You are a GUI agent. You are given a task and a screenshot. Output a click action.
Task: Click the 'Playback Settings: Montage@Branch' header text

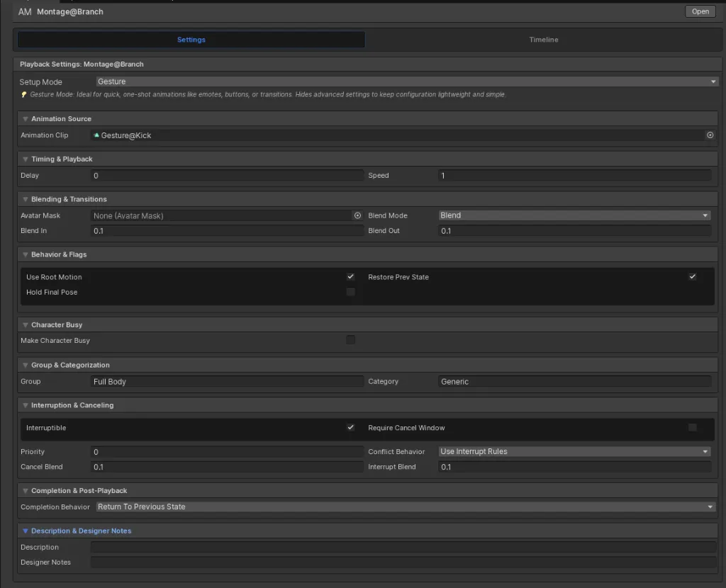(82, 64)
